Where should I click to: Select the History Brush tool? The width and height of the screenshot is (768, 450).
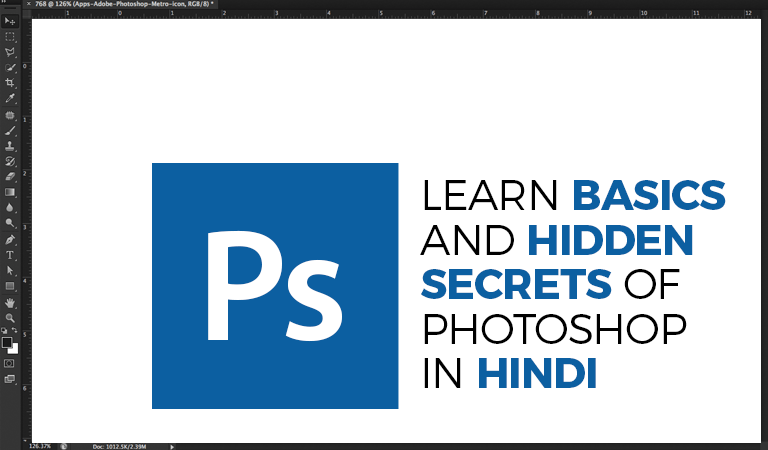point(9,162)
